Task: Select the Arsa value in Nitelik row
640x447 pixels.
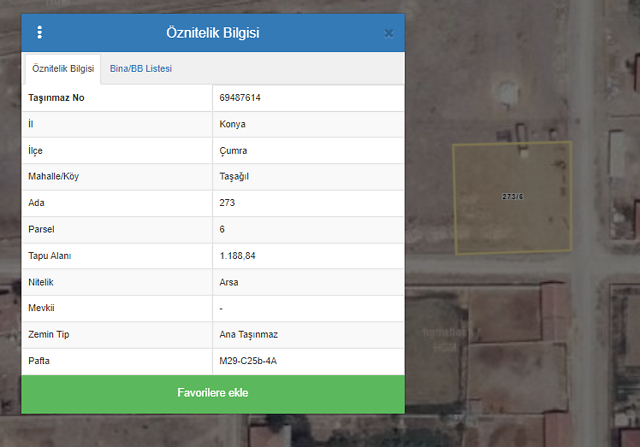Action: pos(229,282)
